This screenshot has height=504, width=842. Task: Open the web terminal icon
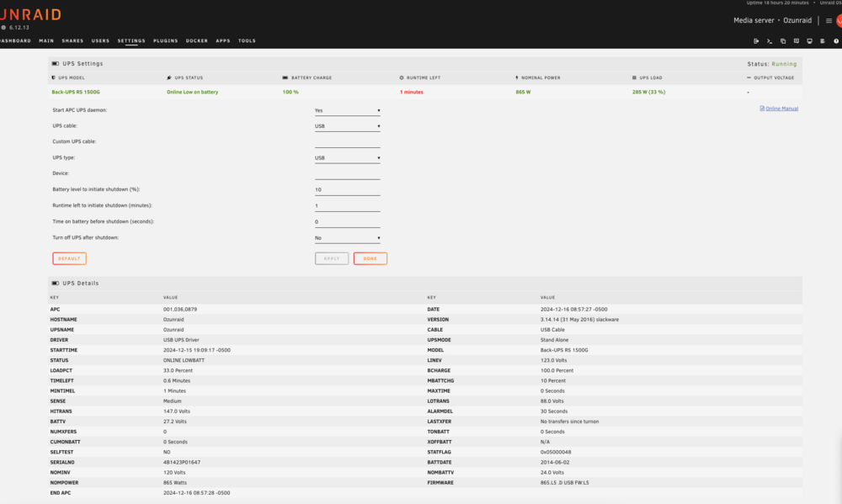coord(770,40)
